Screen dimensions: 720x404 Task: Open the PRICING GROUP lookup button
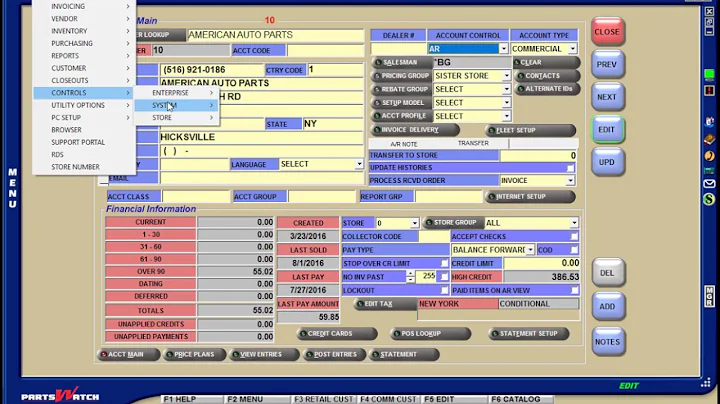point(400,76)
